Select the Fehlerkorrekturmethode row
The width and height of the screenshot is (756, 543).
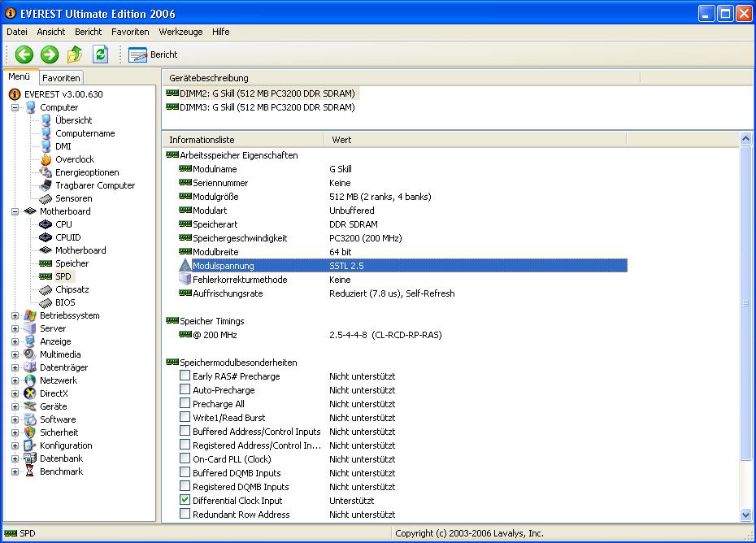[402, 279]
